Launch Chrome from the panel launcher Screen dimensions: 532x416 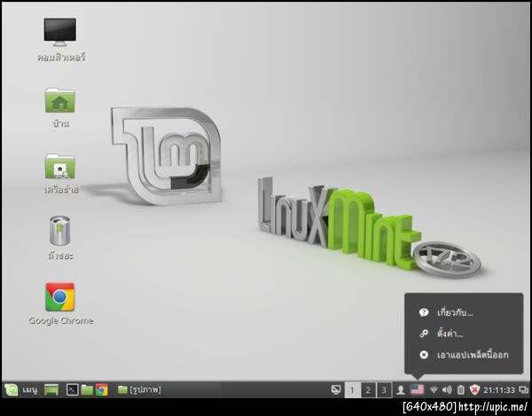coord(101,390)
